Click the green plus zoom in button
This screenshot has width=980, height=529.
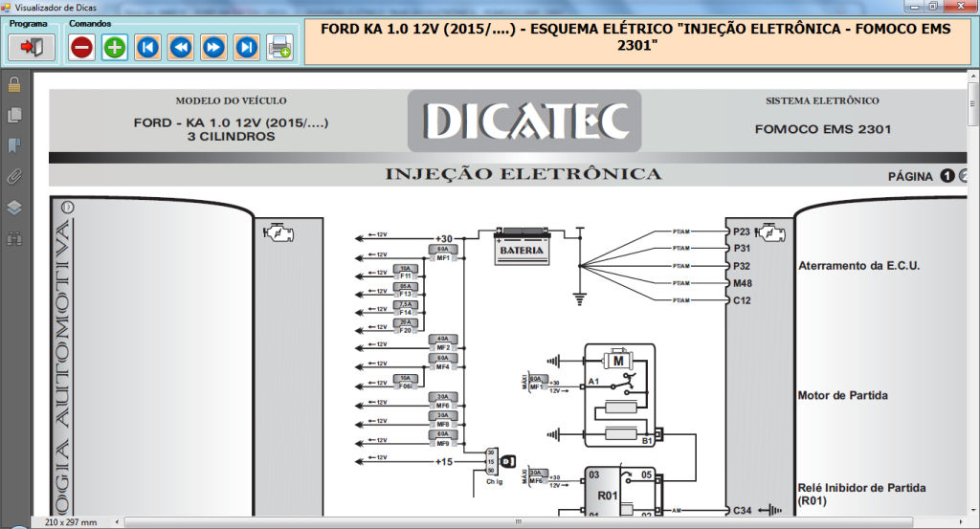point(115,48)
